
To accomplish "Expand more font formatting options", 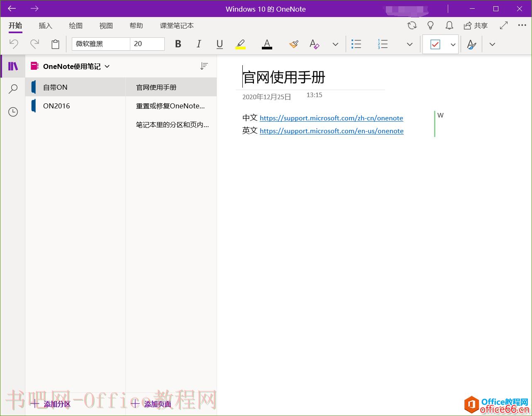I will 335,44.
